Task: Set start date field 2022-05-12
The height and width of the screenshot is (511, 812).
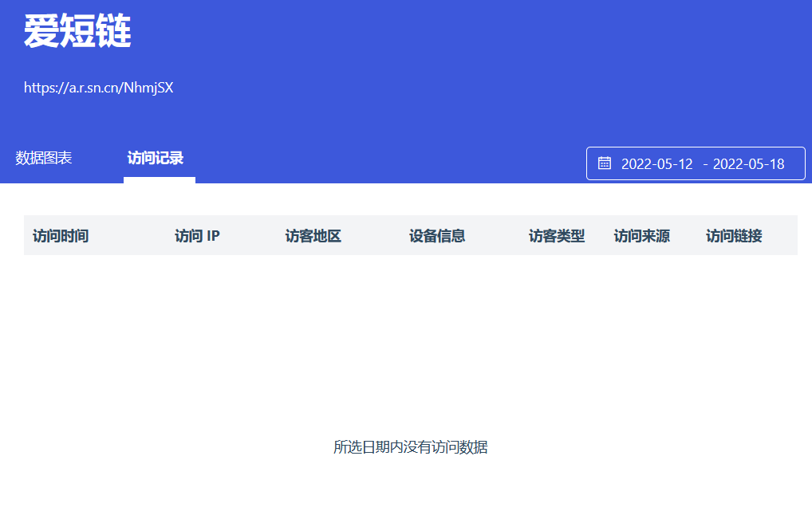Action: click(x=656, y=164)
